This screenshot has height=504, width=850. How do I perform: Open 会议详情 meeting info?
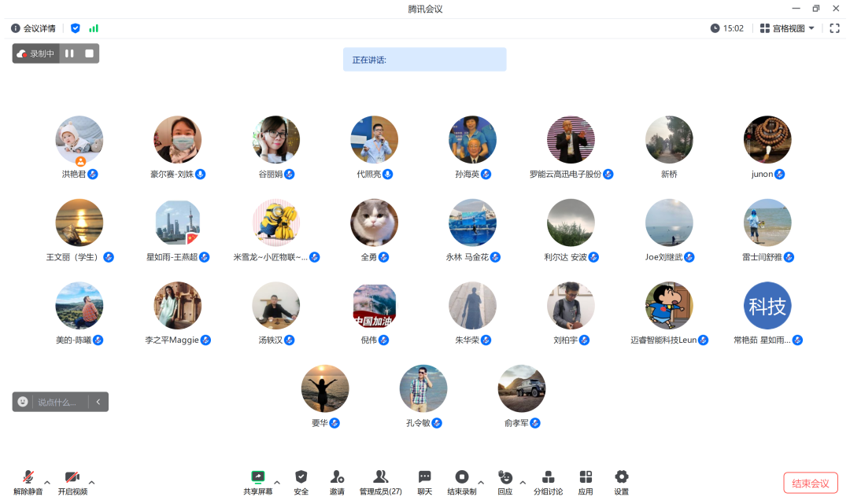(x=34, y=28)
